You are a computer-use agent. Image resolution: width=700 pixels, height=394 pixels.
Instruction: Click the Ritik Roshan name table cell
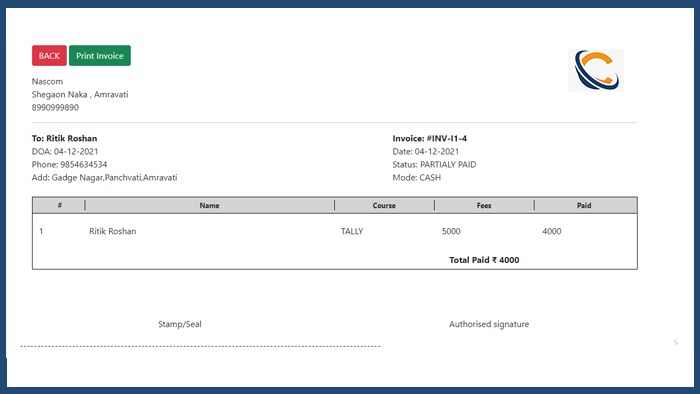coord(112,231)
